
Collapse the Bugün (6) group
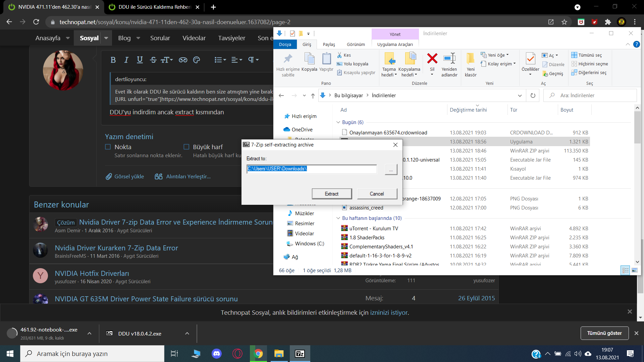point(338,122)
